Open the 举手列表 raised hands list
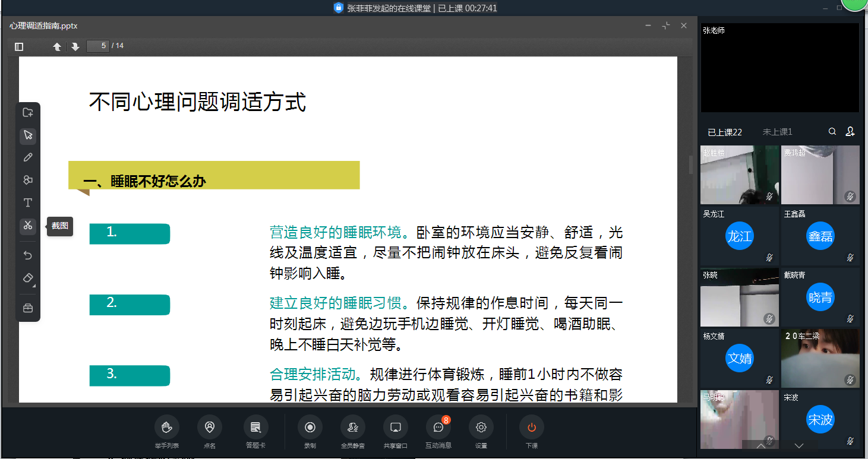The image size is (868, 459). pyautogui.click(x=167, y=427)
